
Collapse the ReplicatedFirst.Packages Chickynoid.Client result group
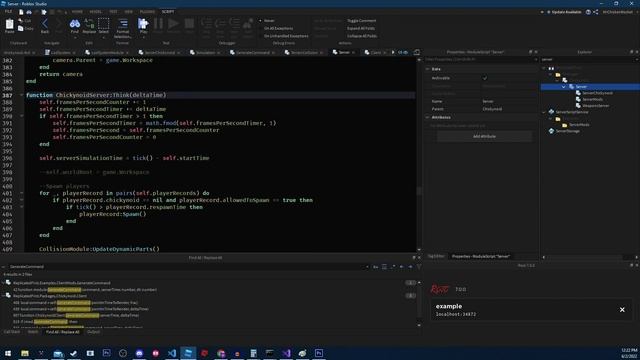tap(3, 296)
